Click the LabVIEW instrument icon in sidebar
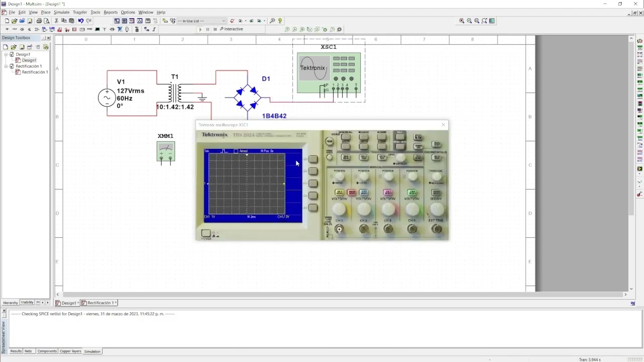Screen dimensions: 644x362 coord(640,168)
